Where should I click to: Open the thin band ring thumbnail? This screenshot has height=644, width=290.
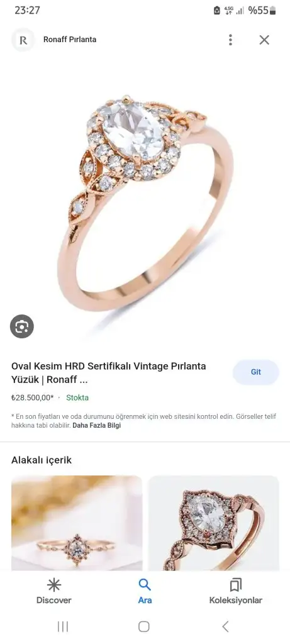point(77,523)
